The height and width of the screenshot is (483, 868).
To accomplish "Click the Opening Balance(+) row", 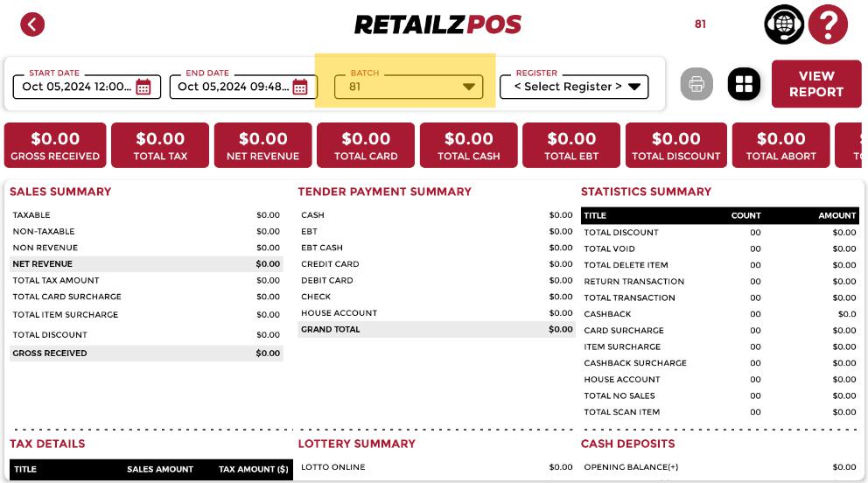I will click(719, 467).
